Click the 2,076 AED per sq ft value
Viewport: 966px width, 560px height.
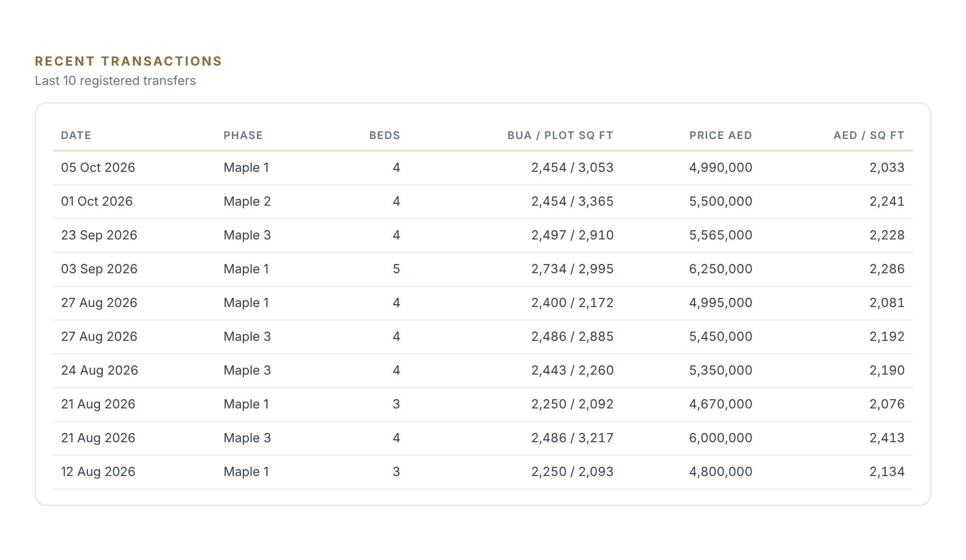(887, 404)
